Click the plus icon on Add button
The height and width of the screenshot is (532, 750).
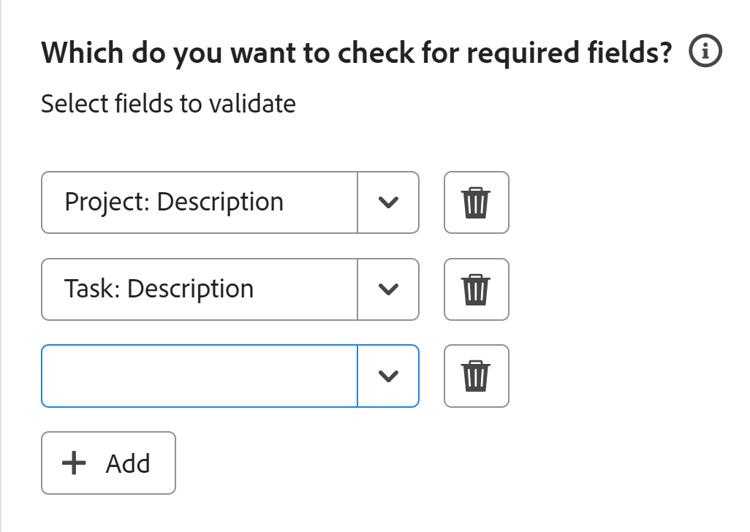pyautogui.click(x=75, y=463)
